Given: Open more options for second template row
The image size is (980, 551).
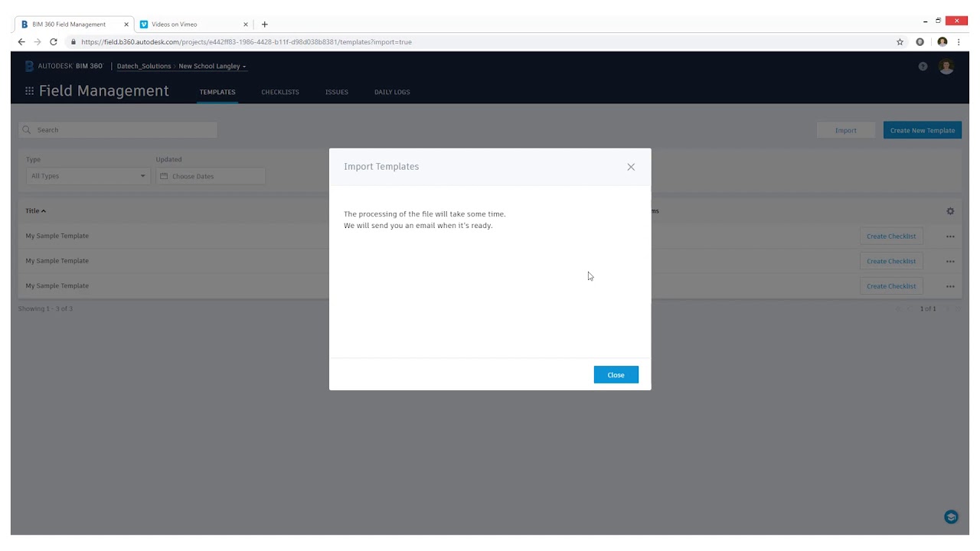Looking at the screenshot, I should click(950, 261).
